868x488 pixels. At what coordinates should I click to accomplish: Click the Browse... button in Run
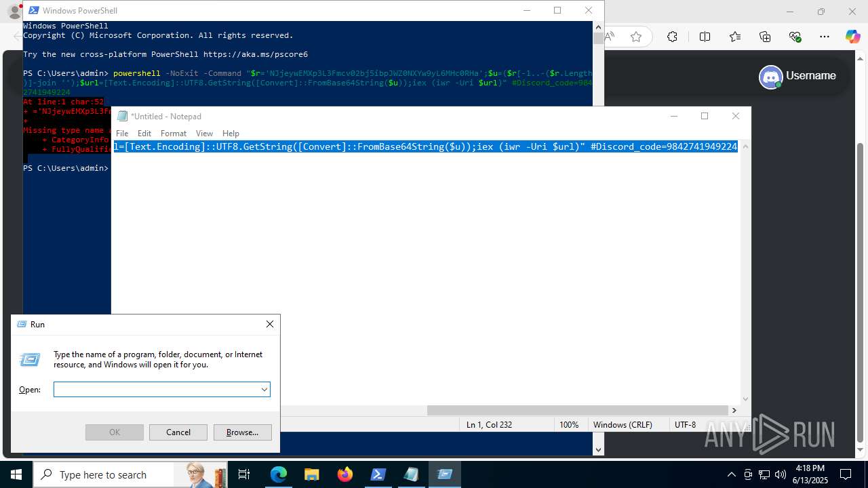(x=242, y=432)
